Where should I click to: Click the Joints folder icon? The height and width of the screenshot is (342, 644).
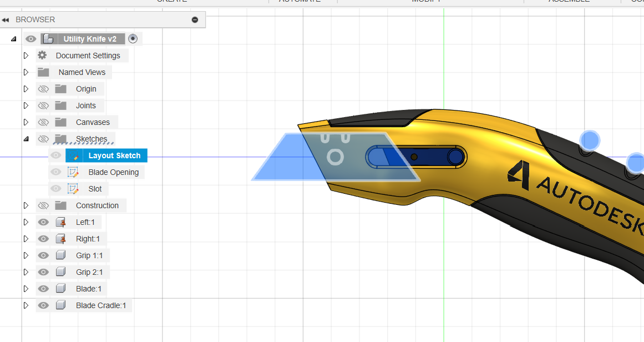[x=61, y=105]
